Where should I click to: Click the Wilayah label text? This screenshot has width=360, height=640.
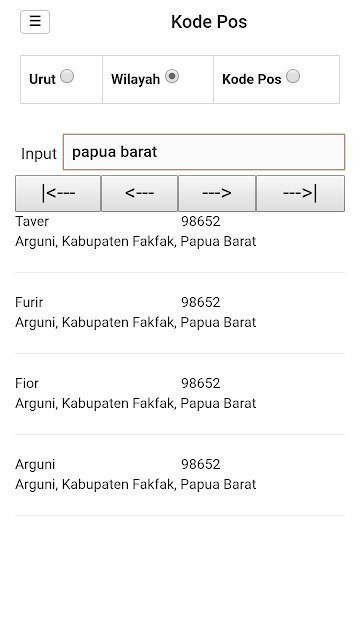[136, 79]
